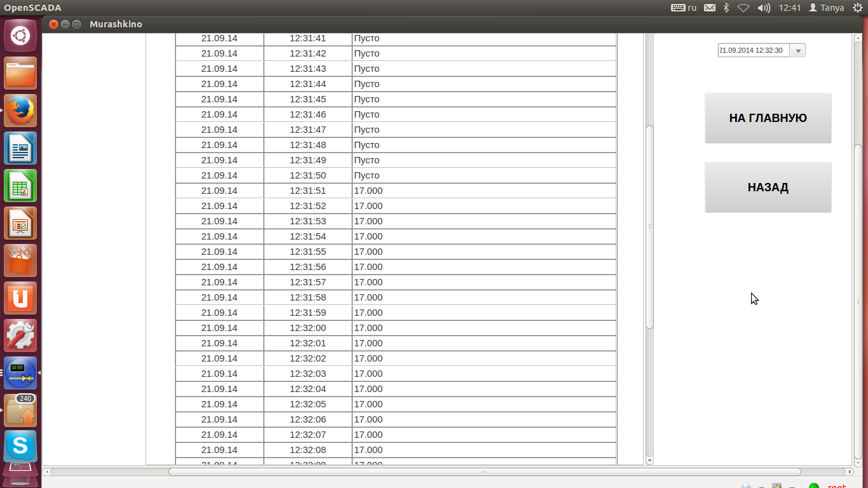
Task: Open the Tanya user menu
Action: [x=826, y=8]
